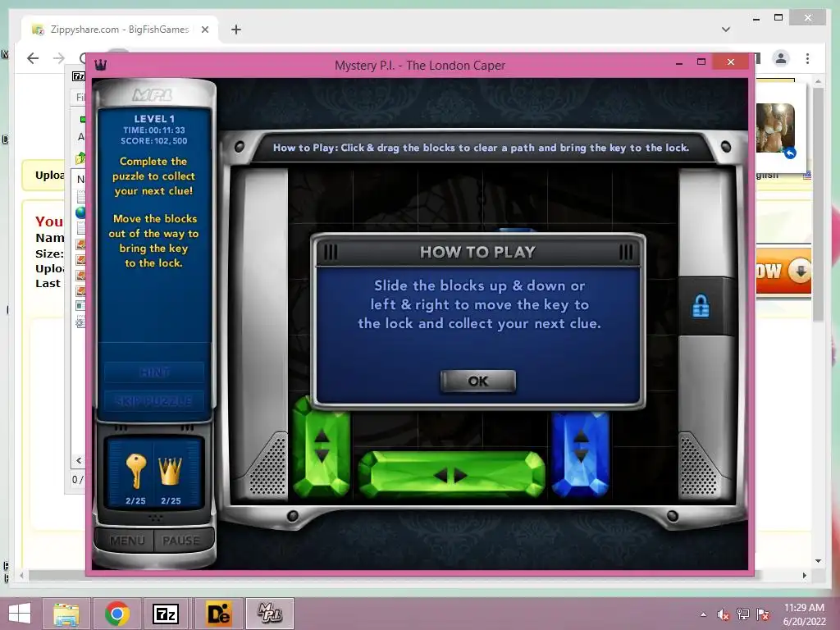Click the left scroll arrow in the 7-Zip window

79,460
